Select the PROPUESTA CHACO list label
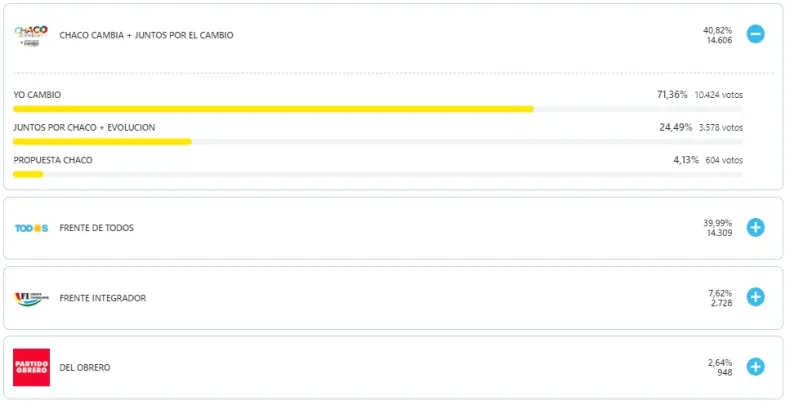This screenshot has height=405, width=790. coord(47,160)
